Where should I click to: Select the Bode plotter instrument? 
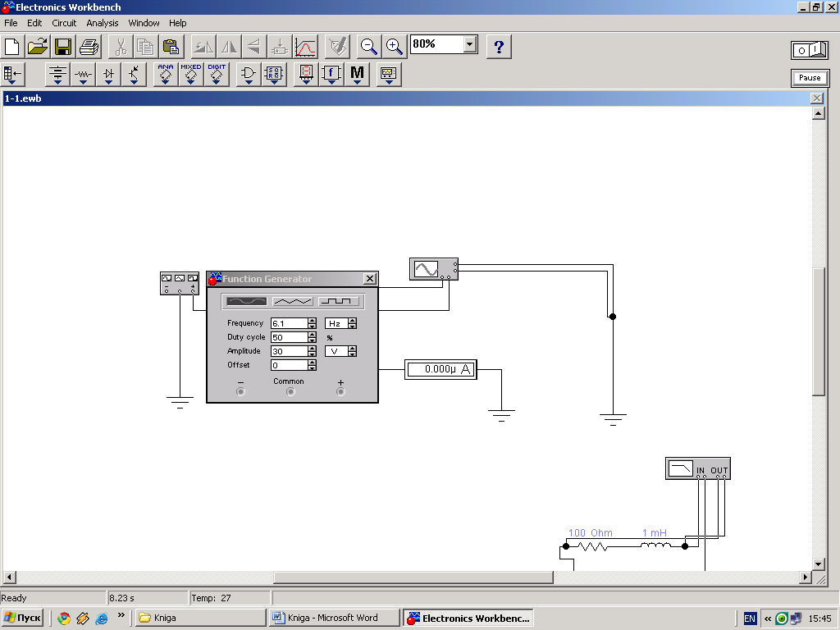697,468
